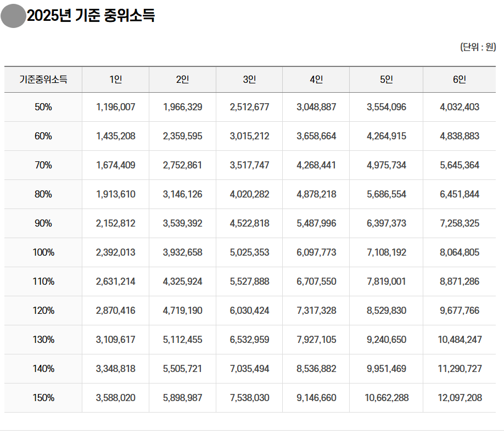Click the cell 7,108,192

(x=387, y=252)
